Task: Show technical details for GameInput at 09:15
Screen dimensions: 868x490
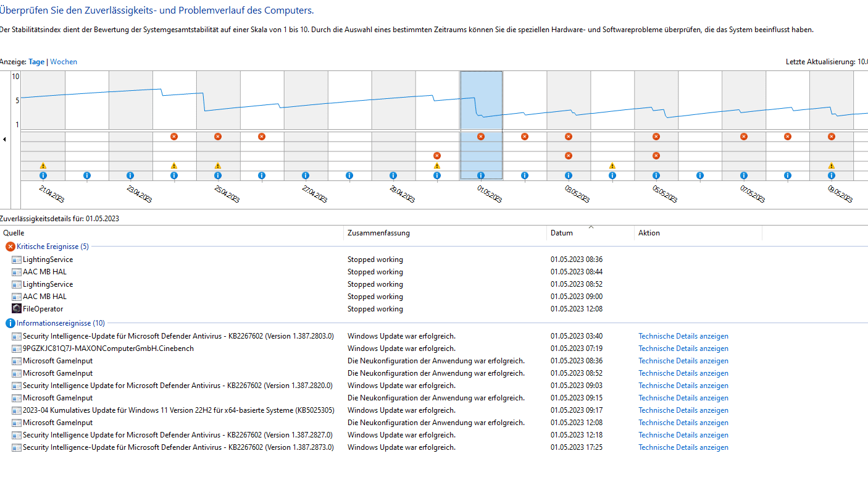Action: point(683,398)
